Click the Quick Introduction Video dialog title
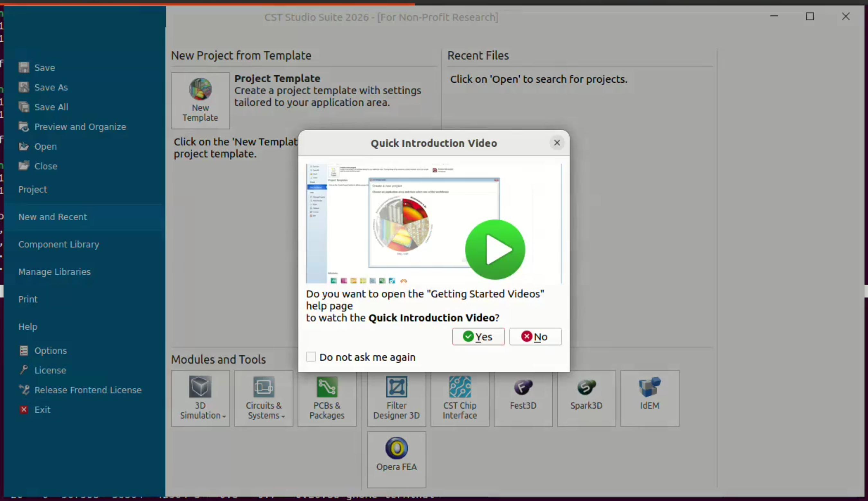 coord(434,143)
